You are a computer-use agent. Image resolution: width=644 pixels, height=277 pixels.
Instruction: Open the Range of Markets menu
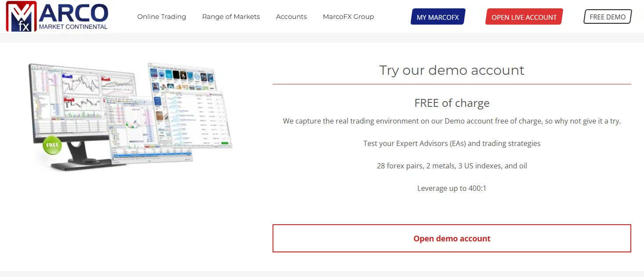(x=231, y=17)
